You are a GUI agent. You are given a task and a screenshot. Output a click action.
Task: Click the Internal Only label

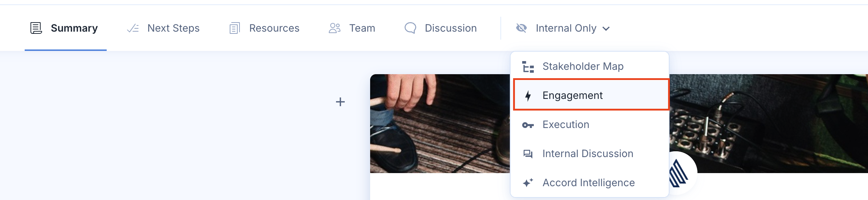pos(566,28)
